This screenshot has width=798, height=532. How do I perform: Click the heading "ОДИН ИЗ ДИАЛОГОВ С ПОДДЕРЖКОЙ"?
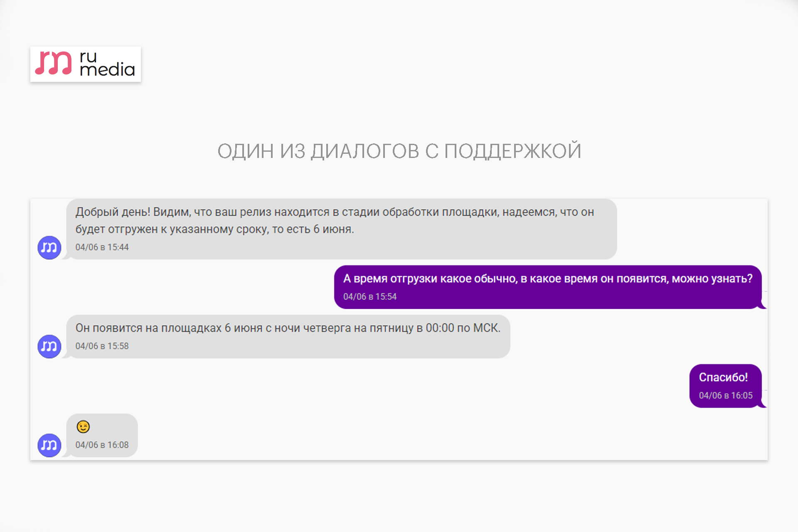coord(399,151)
